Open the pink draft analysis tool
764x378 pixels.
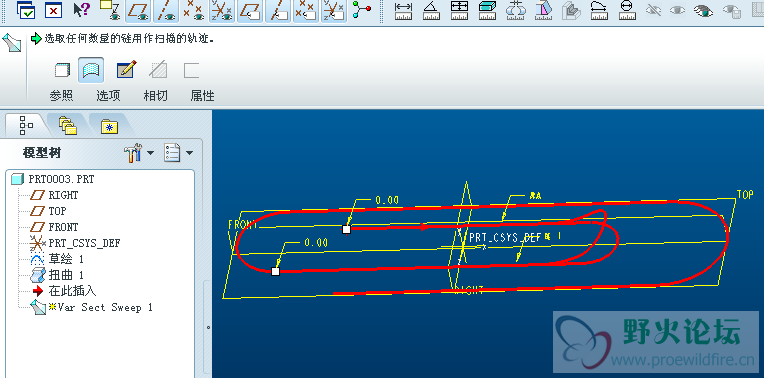(x=543, y=10)
